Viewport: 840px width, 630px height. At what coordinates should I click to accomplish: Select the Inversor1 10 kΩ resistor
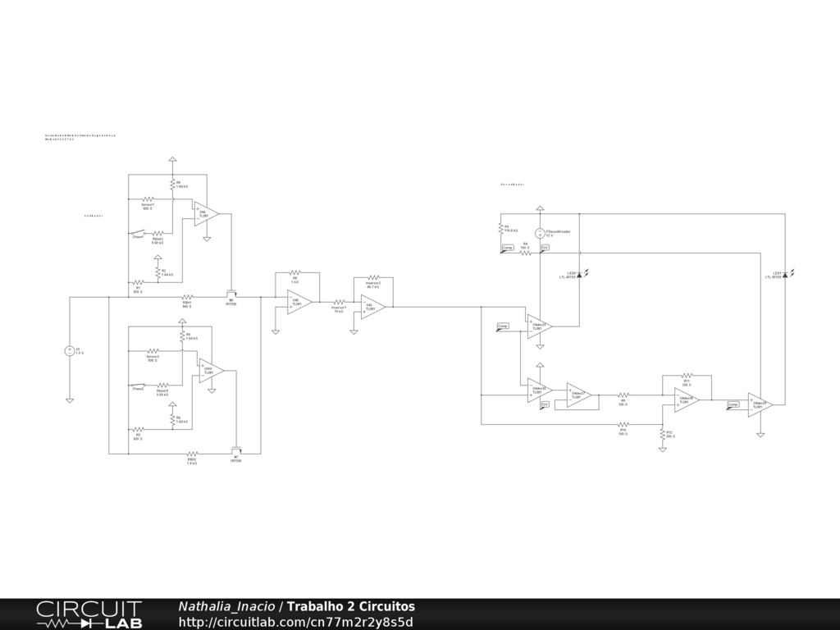(x=339, y=303)
